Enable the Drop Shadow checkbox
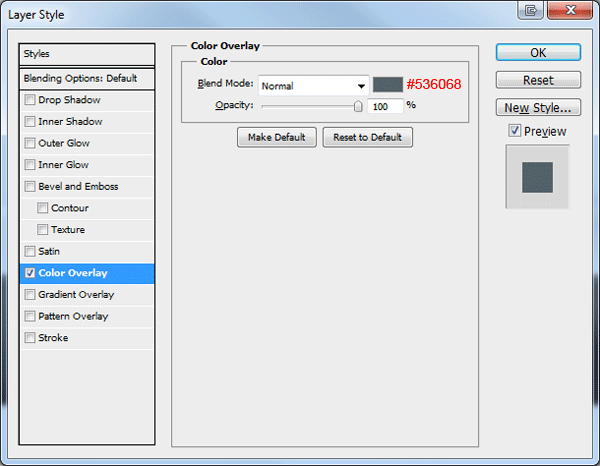 [x=29, y=100]
